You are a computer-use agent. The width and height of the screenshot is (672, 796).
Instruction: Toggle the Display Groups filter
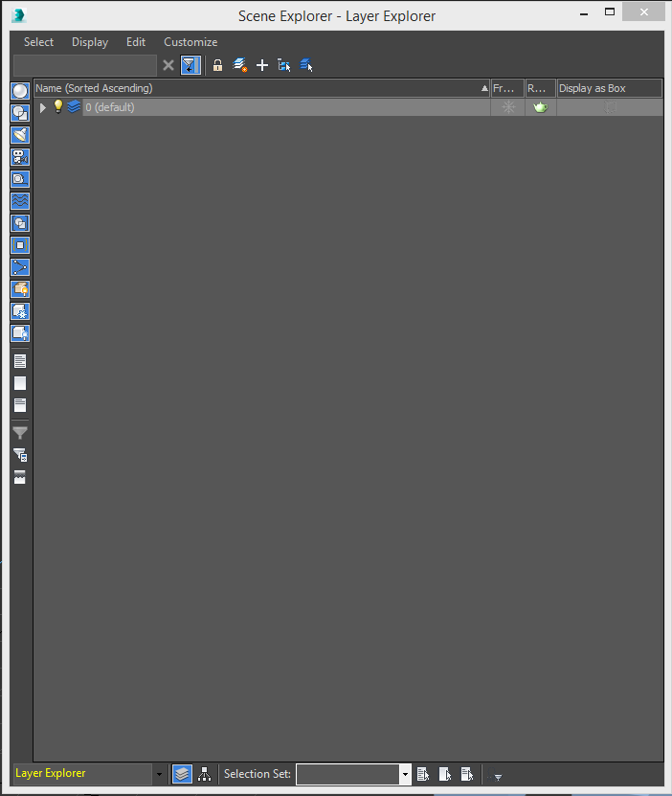click(x=20, y=223)
